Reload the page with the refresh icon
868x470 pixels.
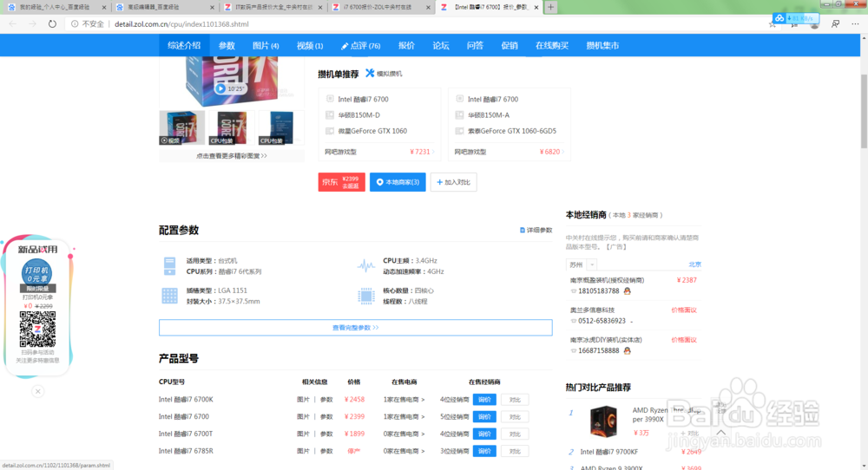52,23
